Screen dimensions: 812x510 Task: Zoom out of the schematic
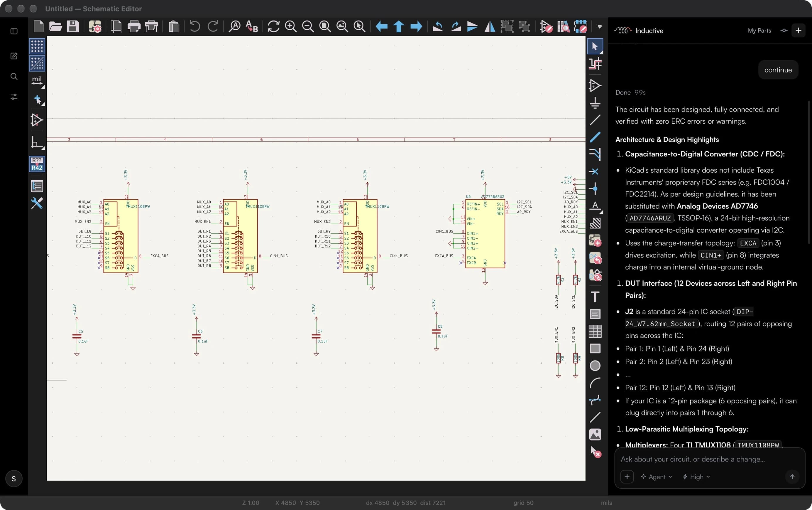tap(308, 26)
